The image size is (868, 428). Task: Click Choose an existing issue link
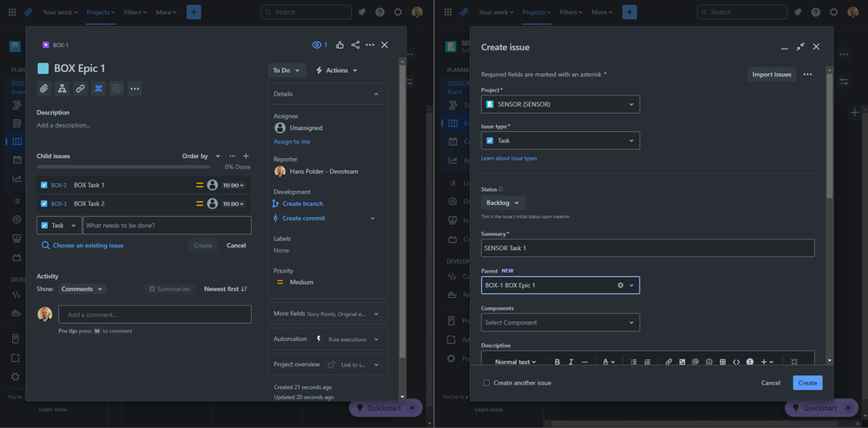[88, 246]
